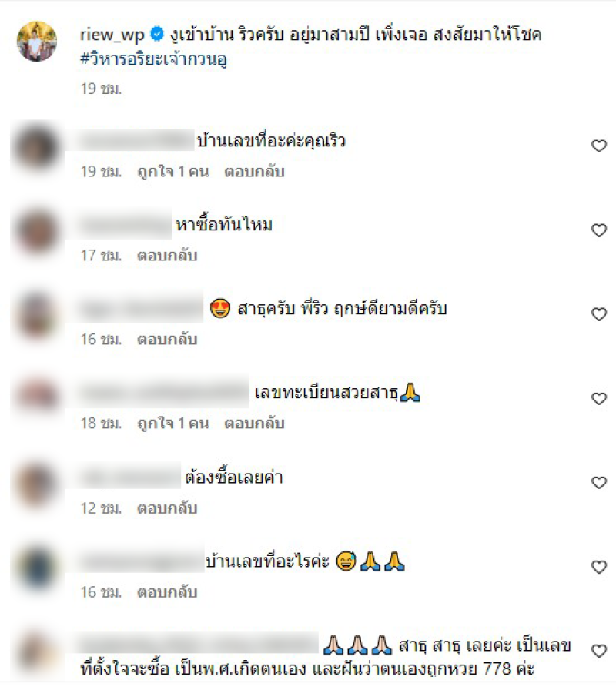Image resolution: width=616 pixels, height=697 pixels.
Task: View likes on "เลขทะเบียนสวยสาธุ" comment
Action: pos(173,423)
